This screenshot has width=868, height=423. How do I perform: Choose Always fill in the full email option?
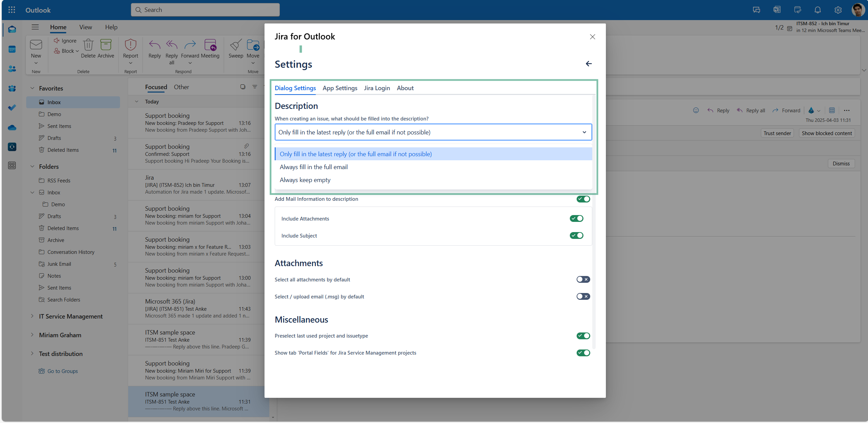point(313,167)
